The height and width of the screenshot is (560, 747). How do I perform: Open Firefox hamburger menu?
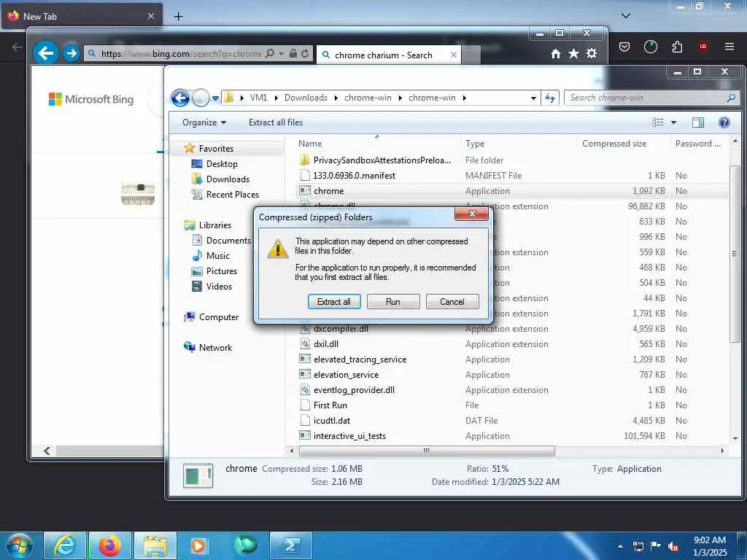point(729,46)
